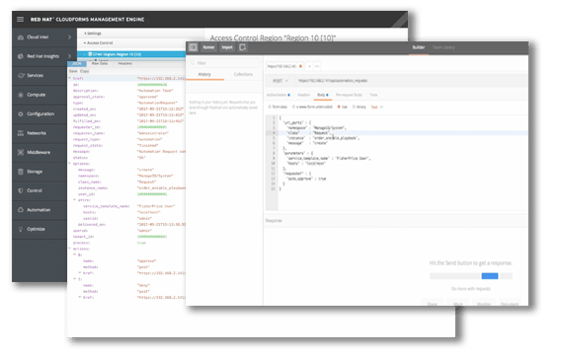
Task: Select x-www-form-urlencoded radio button
Action: pyautogui.click(x=293, y=107)
